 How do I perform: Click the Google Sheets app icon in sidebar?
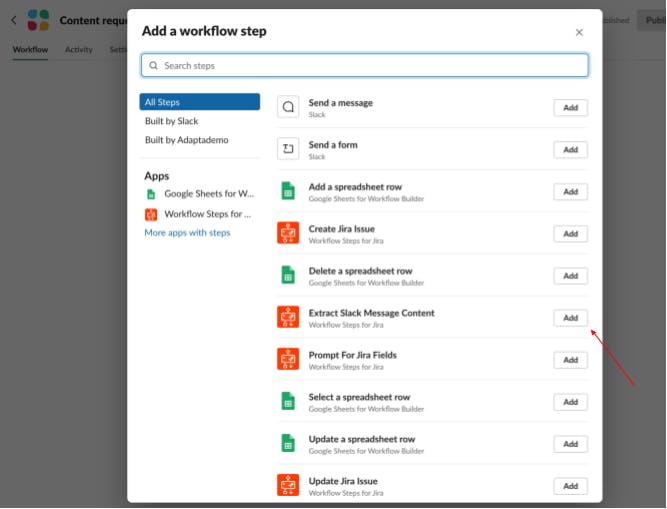pyautogui.click(x=151, y=194)
